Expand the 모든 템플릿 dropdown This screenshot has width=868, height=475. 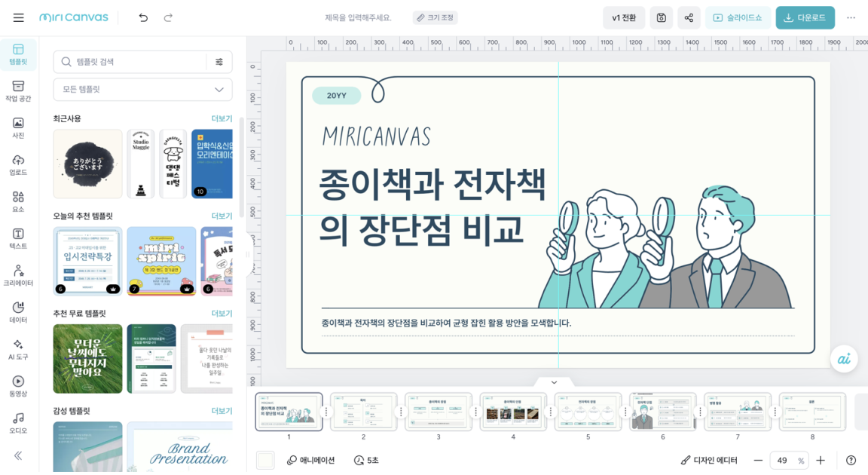coord(143,90)
